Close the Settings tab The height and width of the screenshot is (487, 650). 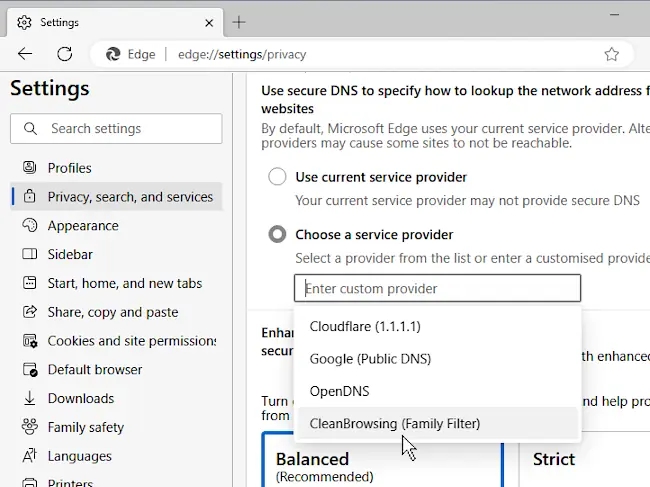209,23
